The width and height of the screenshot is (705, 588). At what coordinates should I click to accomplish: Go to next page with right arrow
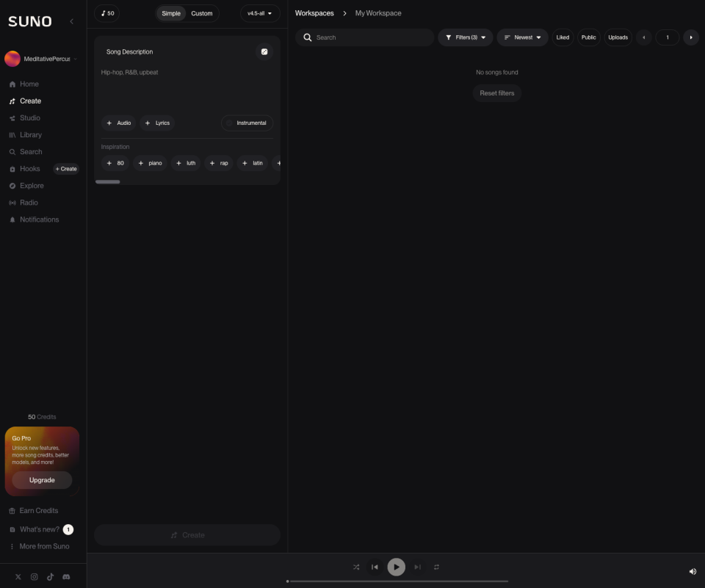[x=691, y=37]
